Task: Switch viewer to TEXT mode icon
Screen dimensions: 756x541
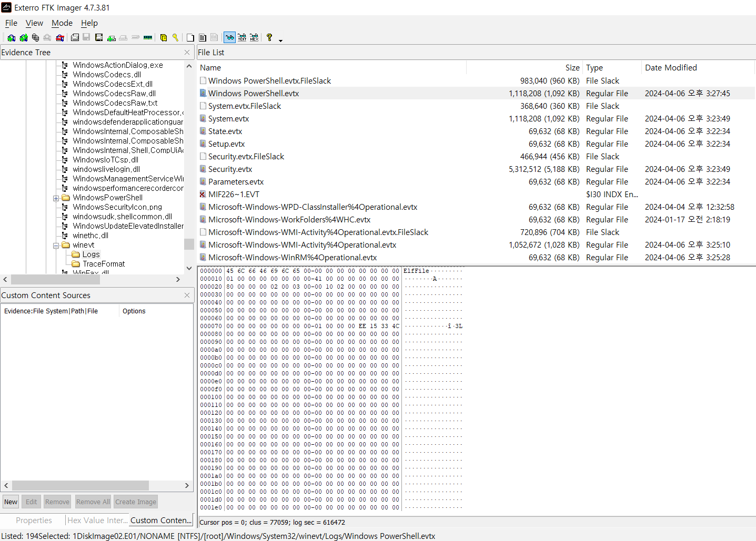Action: (x=242, y=37)
